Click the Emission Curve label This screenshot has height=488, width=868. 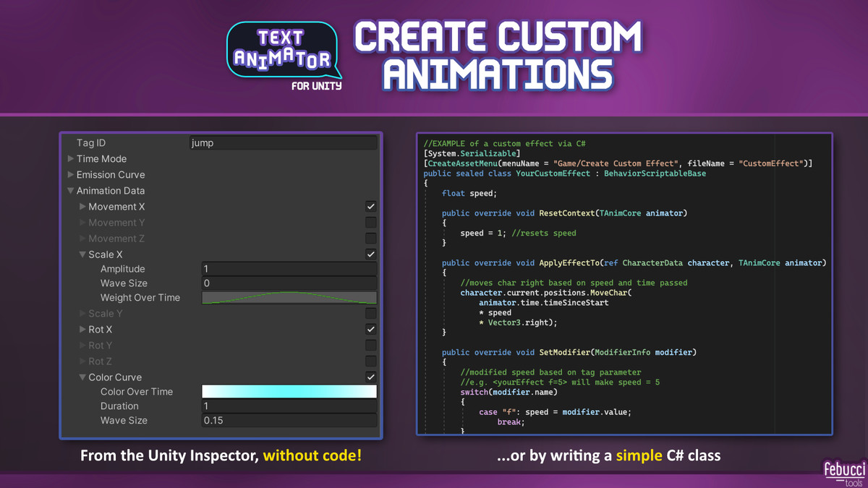coord(111,175)
